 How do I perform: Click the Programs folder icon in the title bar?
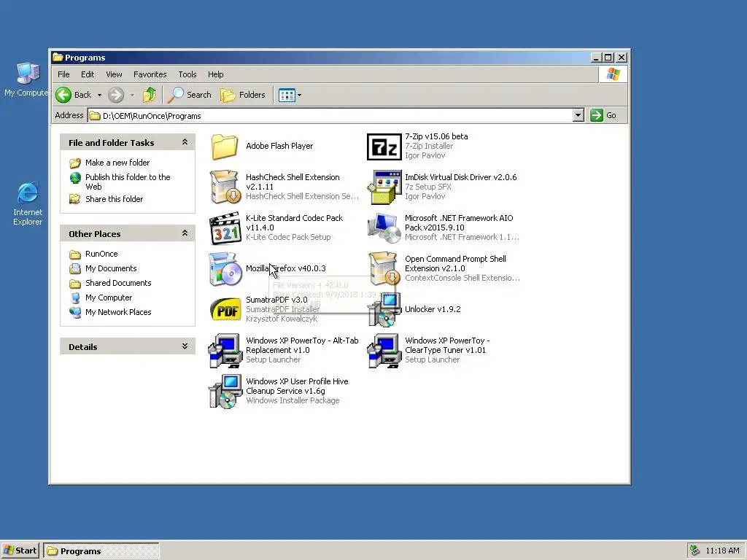point(58,58)
